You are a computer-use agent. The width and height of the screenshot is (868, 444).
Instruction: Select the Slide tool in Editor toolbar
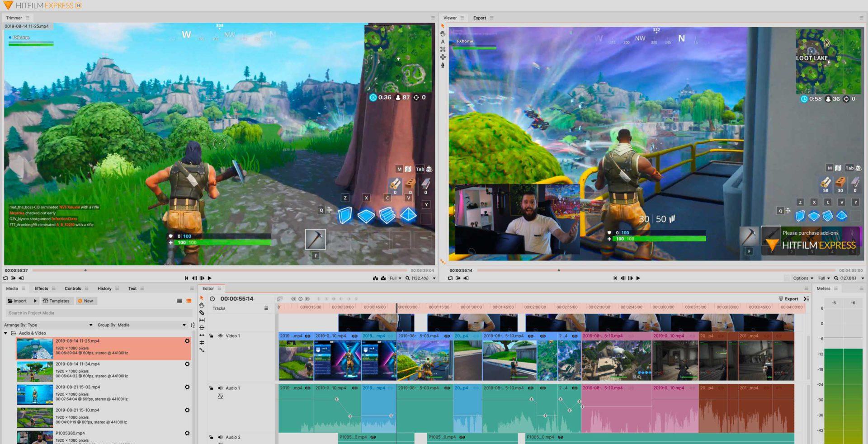click(202, 327)
